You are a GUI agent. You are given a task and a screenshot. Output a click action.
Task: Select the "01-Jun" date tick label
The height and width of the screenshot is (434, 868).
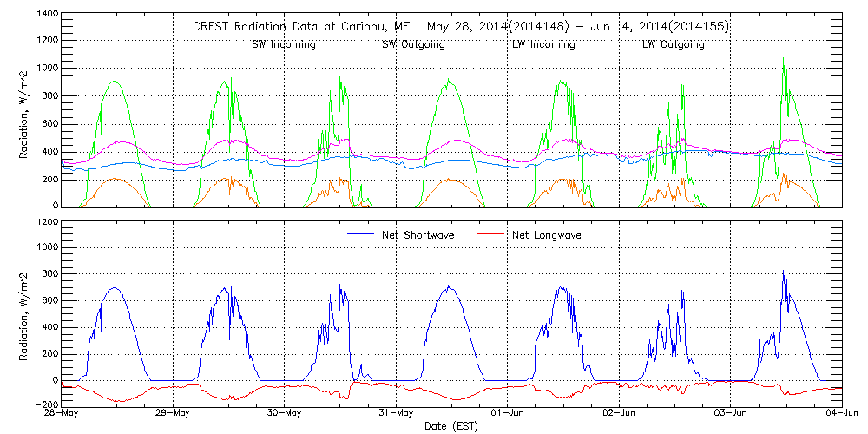[508, 414]
